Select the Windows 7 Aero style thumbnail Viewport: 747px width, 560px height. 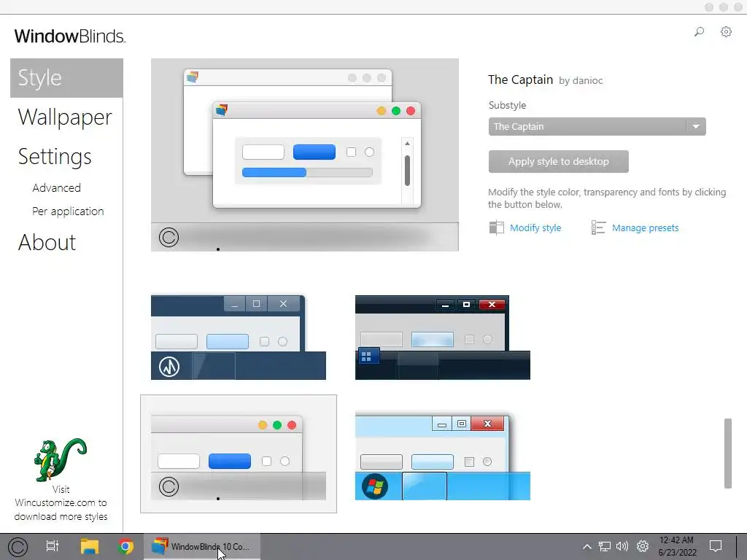pos(443,458)
